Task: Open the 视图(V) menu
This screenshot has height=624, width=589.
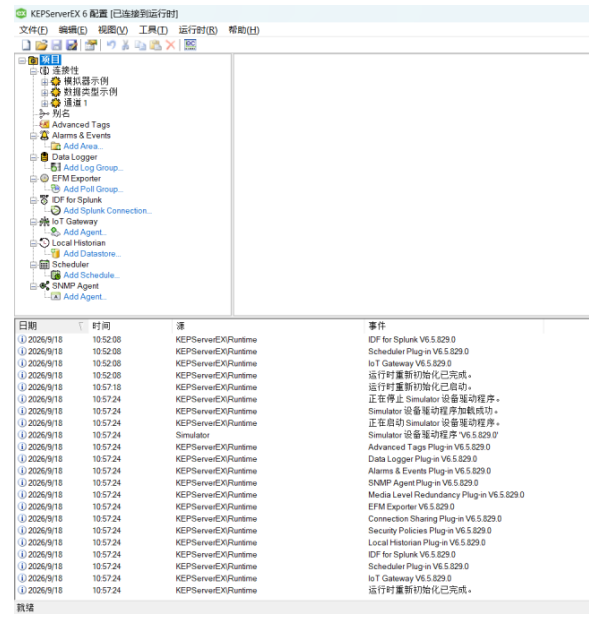Action: 113,30
